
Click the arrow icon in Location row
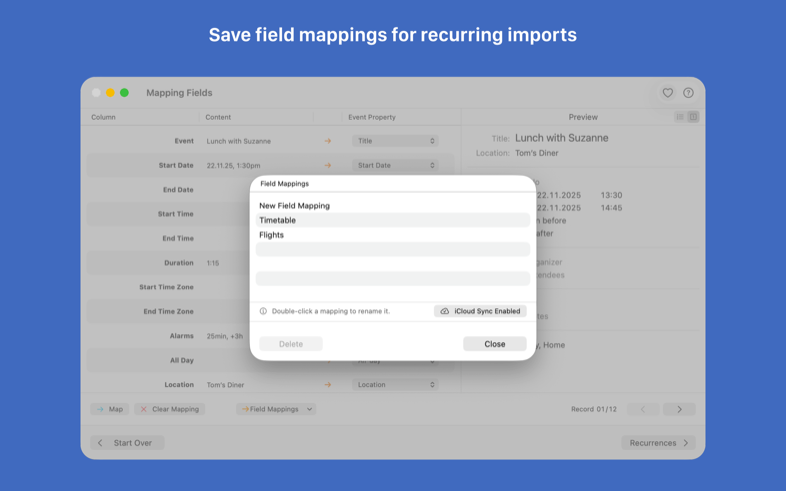(x=327, y=384)
